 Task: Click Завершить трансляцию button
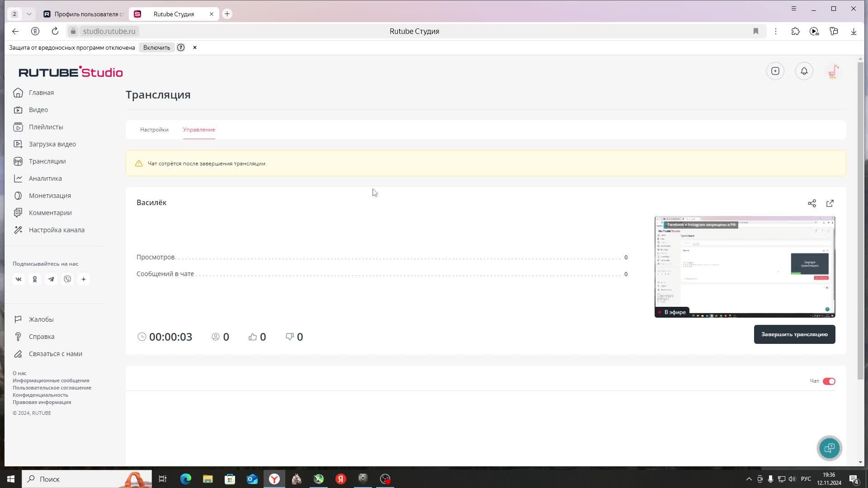794,334
